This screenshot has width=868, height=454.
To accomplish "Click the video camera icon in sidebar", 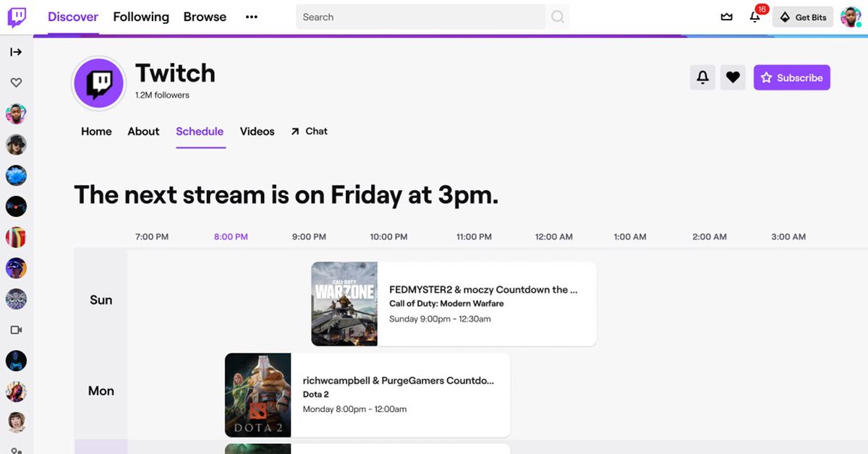I will tap(16, 330).
